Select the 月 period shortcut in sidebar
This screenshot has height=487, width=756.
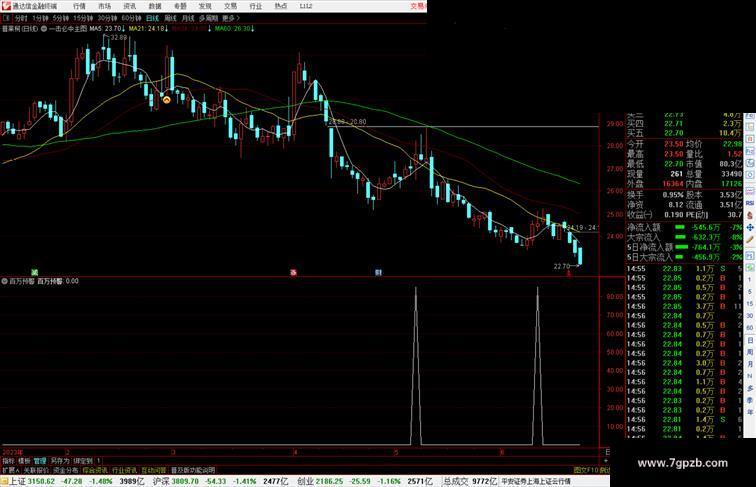[750, 364]
